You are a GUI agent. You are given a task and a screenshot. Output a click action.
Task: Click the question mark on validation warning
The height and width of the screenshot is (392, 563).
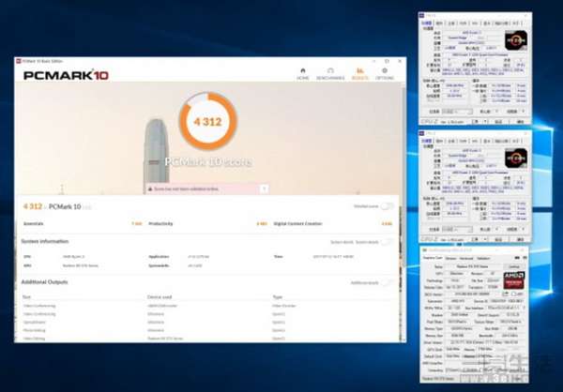(264, 188)
